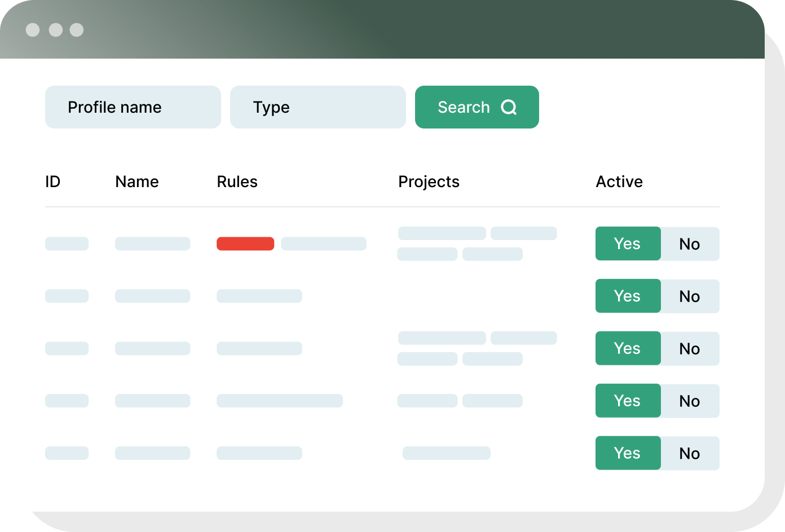Click the Type filter field
Image resolution: width=785 pixels, height=532 pixels.
coord(318,107)
